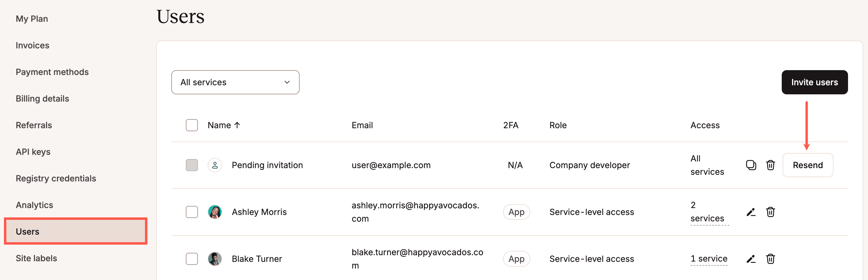Sort by Name column arrow
Image resolution: width=868 pixels, height=280 pixels.
pyautogui.click(x=237, y=125)
